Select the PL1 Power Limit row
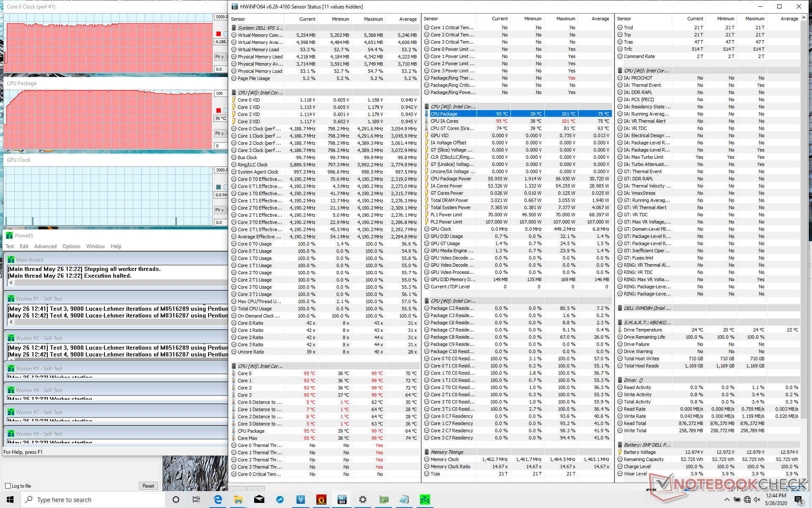This screenshot has height=508, width=812. (x=518, y=215)
